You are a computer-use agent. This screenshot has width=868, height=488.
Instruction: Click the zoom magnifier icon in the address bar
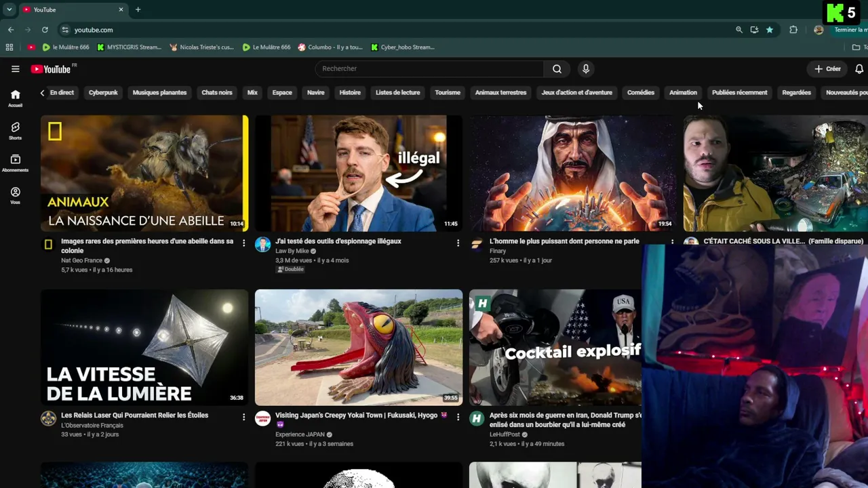739,30
